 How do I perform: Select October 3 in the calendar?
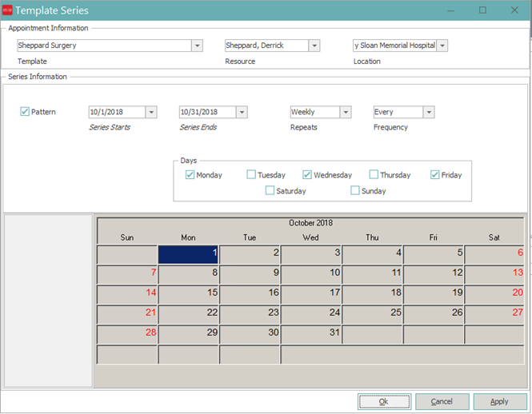310,255
